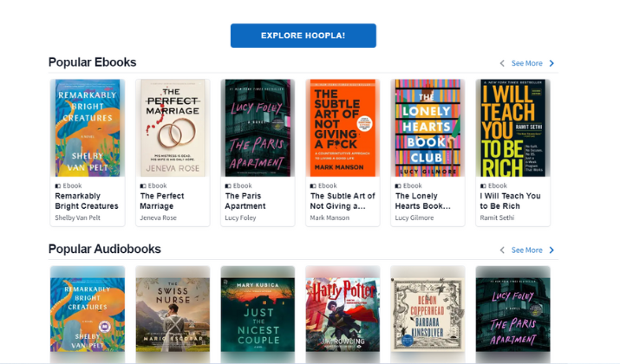Click Ebook icon on Lonely Hearts Book card

[x=398, y=185]
